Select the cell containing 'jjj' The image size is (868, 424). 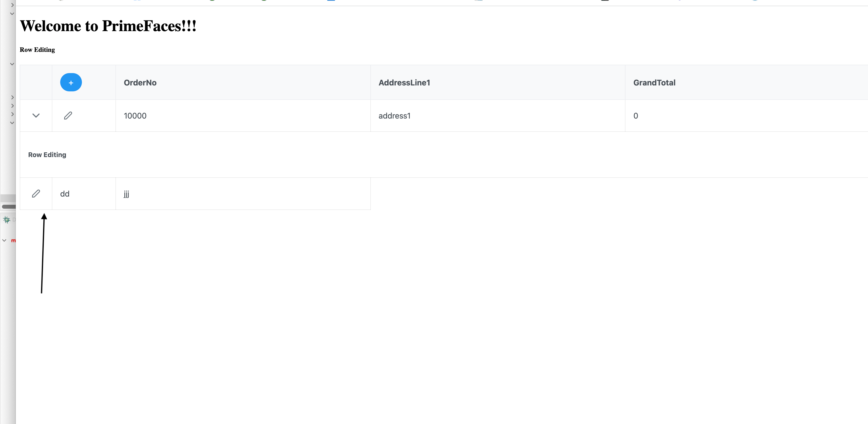click(126, 194)
